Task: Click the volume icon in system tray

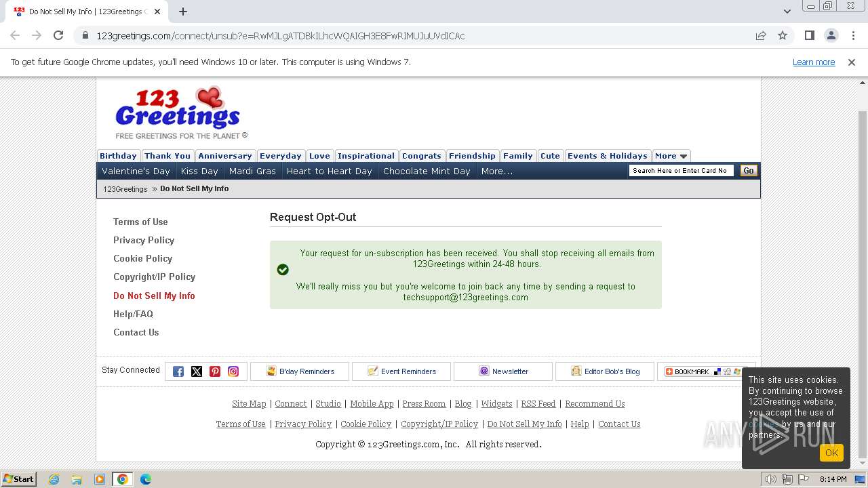Action: (x=770, y=479)
